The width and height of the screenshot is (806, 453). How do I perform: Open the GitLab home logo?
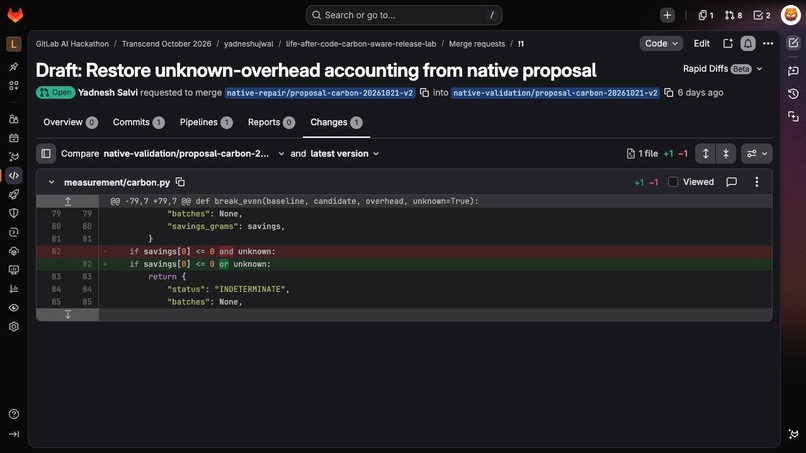coord(15,15)
